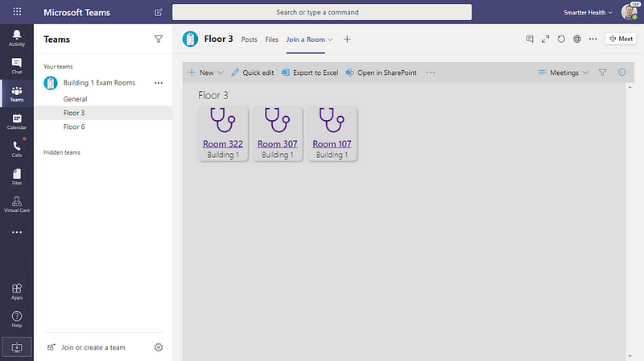Click the Room 322 stethoscope thumbnail
The height and width of the screenshot is (361, 644).
point(223,120)
